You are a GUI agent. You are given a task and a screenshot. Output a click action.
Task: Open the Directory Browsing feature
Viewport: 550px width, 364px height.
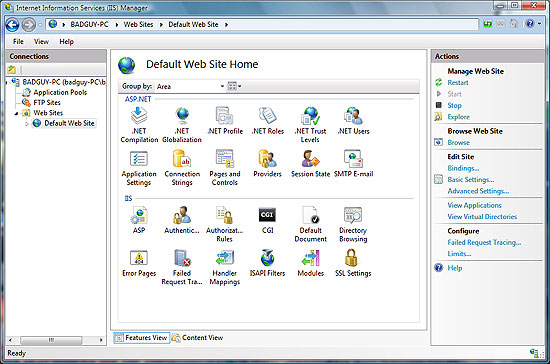[353, 224]
